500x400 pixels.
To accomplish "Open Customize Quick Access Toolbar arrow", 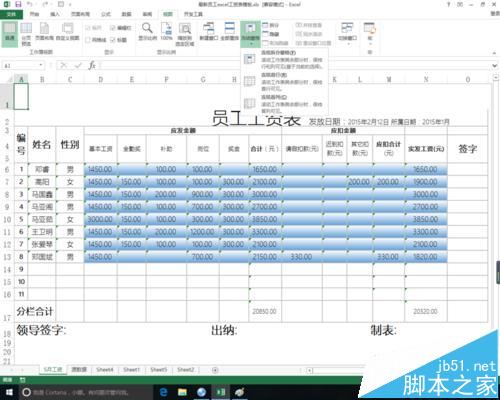I will point(70,4).
